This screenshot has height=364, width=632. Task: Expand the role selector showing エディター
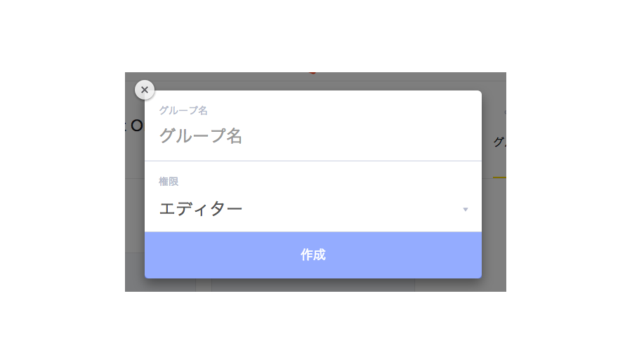point(313,208)
